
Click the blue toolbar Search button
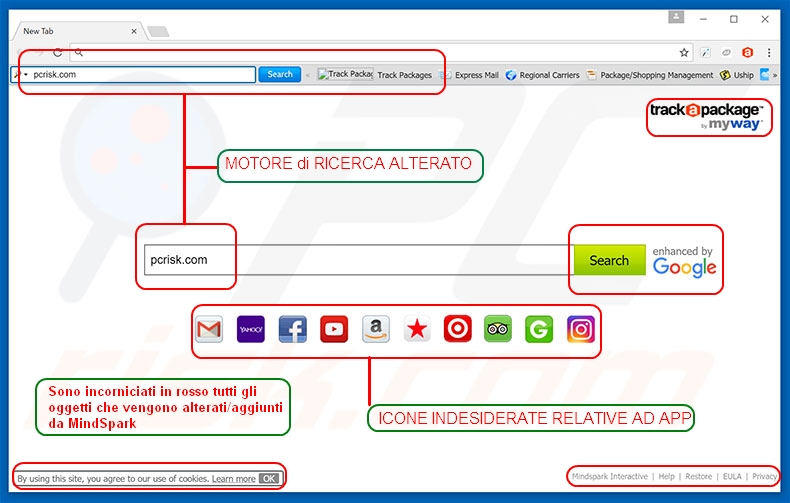pos(280,75)
